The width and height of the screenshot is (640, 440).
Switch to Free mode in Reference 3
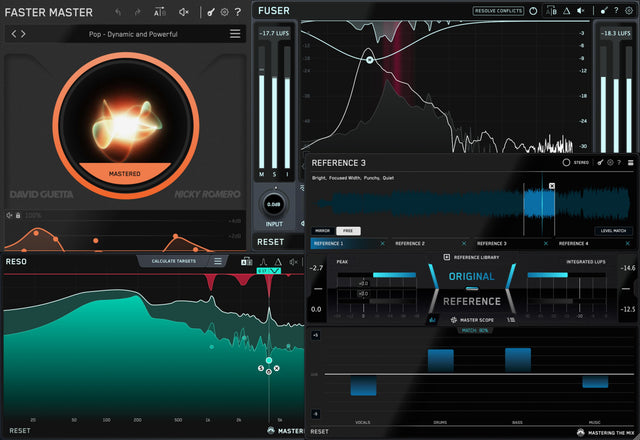point(348,230)
